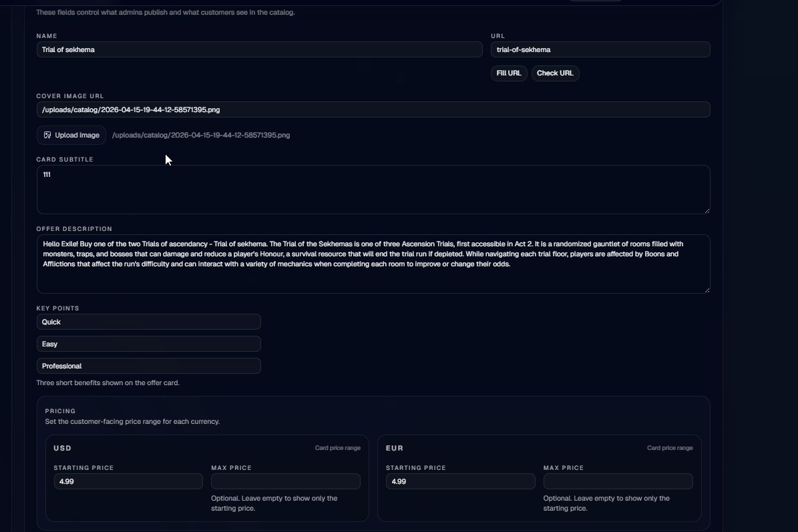Image resolution: width=798 pixels, height=532 pixels.
Task: Click EUR Starting Price field
Action: 460,481
